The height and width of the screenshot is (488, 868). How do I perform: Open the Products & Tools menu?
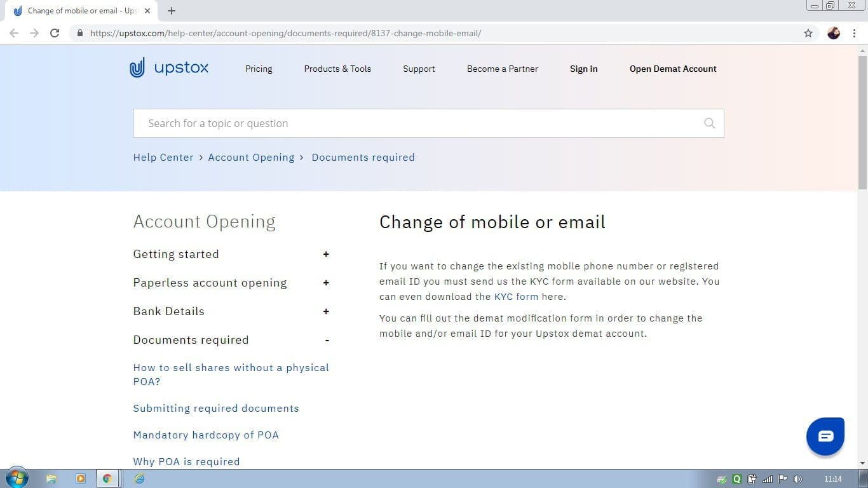(x=337, y=69)
